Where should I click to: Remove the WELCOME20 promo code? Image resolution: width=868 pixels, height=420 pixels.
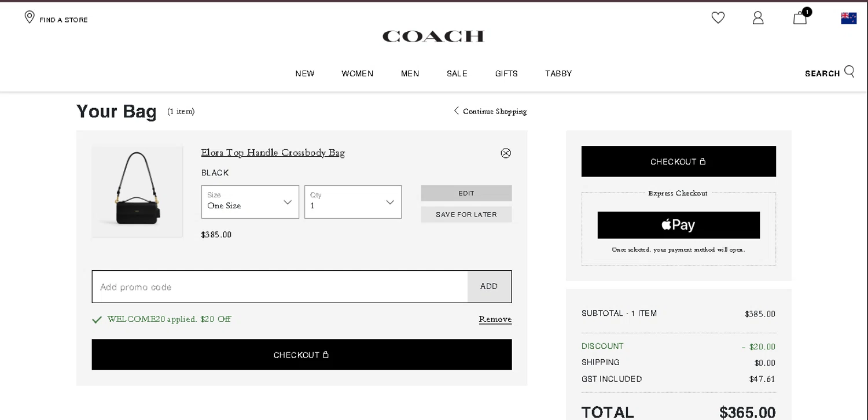[495, 319]
